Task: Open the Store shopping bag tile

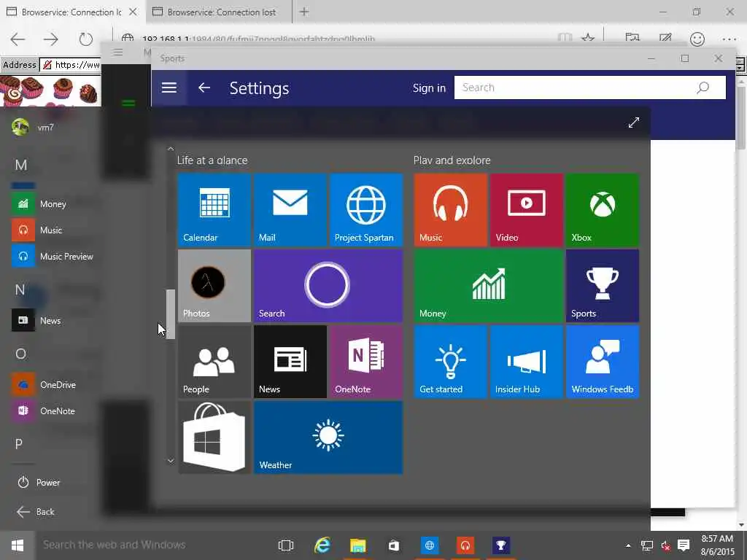Action: pyautogui.click(x=214, y=437)
